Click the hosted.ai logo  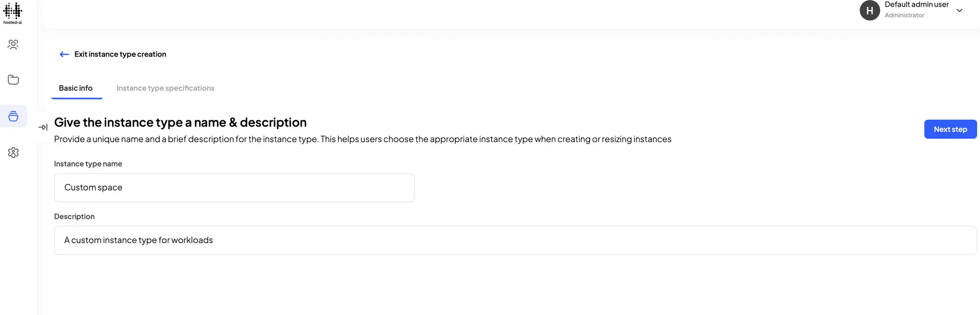[13, 13]
